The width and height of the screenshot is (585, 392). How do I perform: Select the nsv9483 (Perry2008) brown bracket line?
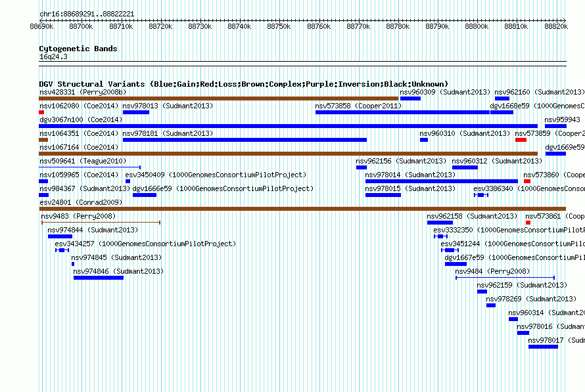click(x=101, y=223)
